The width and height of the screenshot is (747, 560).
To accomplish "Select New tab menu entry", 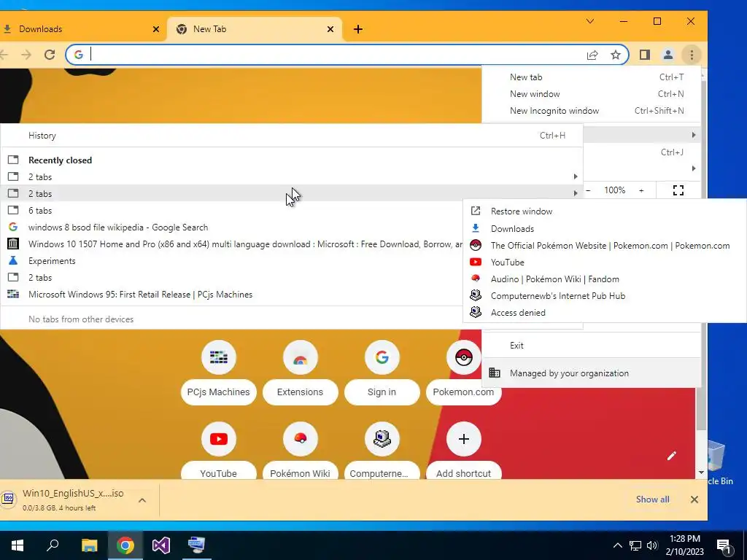I will pos(591,77).
